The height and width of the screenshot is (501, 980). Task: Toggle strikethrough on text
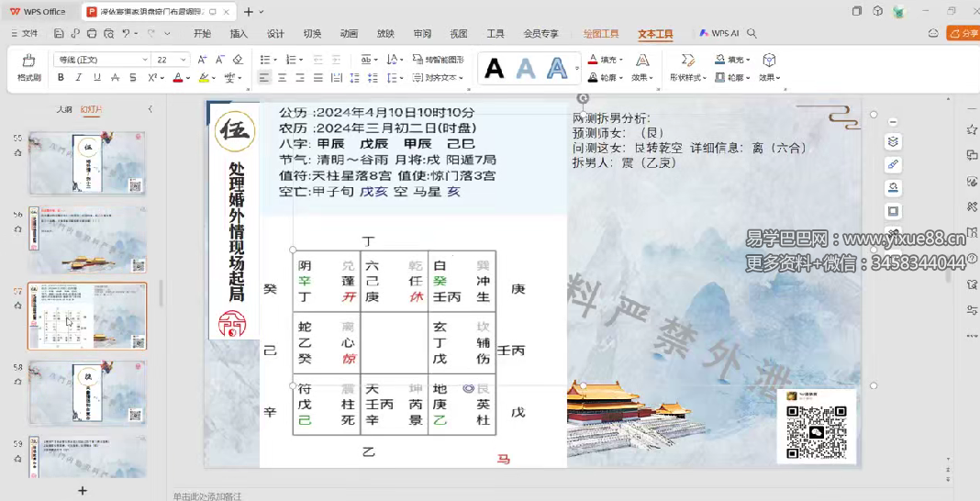[115, 77]
